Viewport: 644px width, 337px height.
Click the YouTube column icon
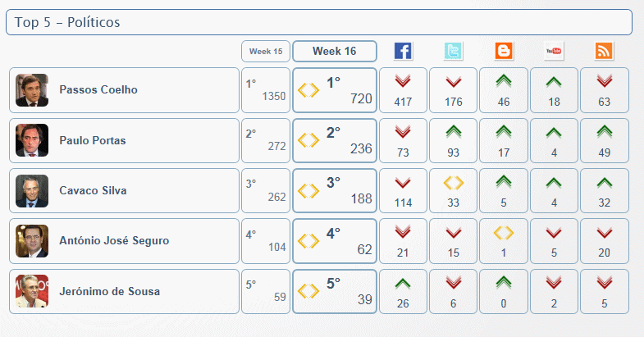point(555,51)
